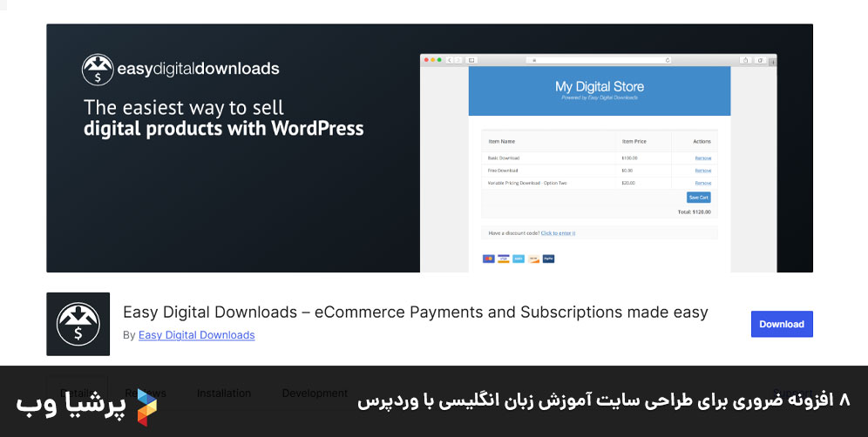Image resolution: width=868 pixels, height=437 pixels.
Task: Click the discount code 'Click to enter it' link
Action: (x=558, y=233)
